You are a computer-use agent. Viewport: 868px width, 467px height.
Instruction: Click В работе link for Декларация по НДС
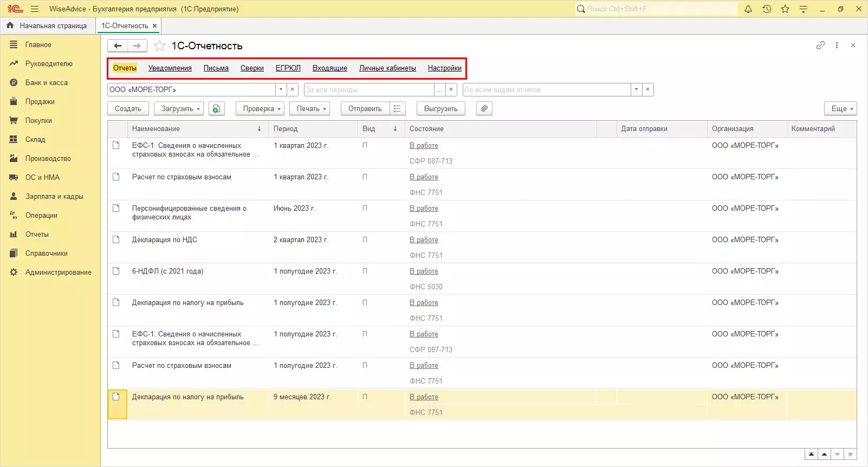(x=424, y=240)
